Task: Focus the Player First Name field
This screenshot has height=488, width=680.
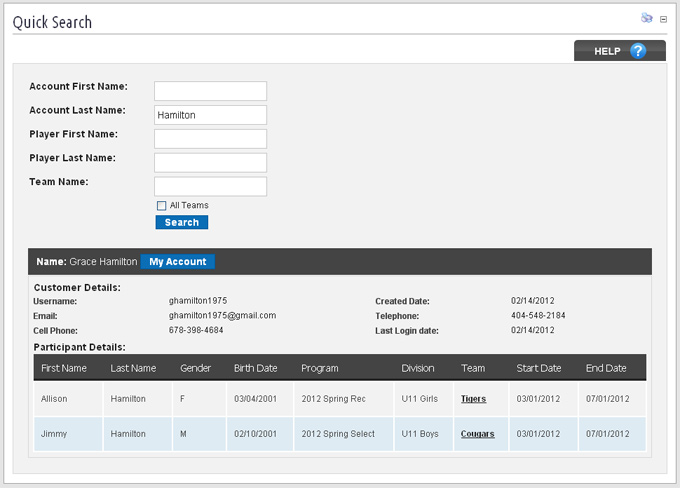Action: [x=210, y=139]
